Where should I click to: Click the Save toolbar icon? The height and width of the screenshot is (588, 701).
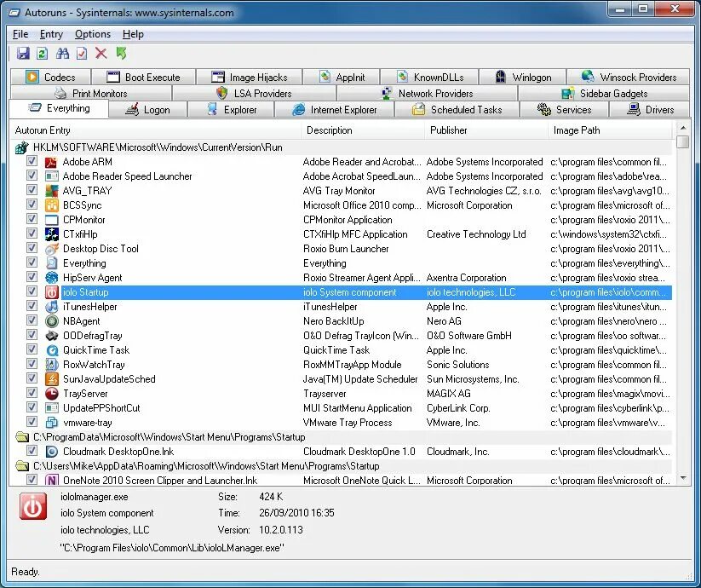click(x=23, y=53)
